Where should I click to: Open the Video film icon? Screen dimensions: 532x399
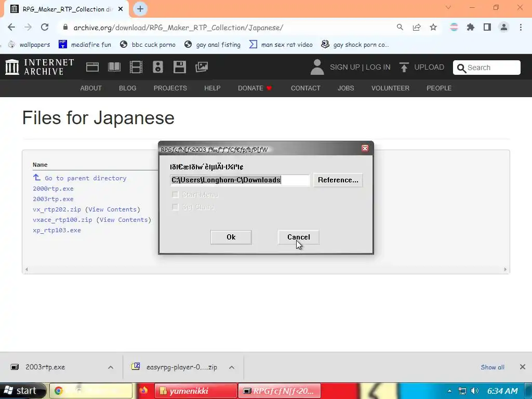[x=136, y=67]
